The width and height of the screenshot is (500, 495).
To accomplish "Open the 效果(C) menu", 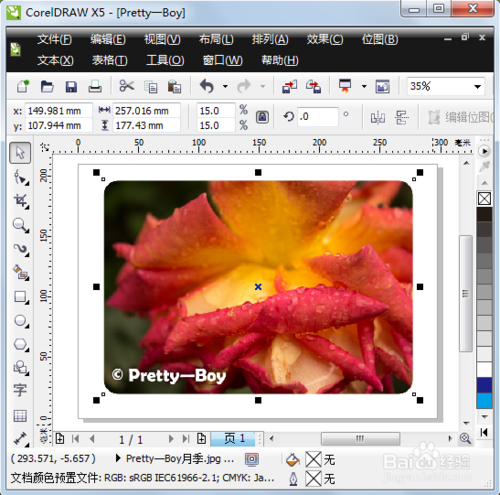I will click(325, 39).
